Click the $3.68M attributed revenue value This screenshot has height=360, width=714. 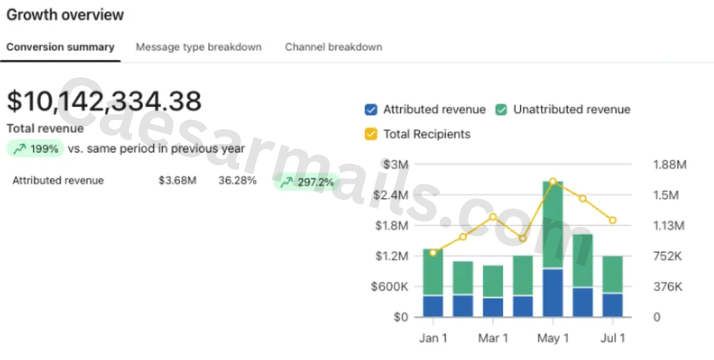(178, 181)
